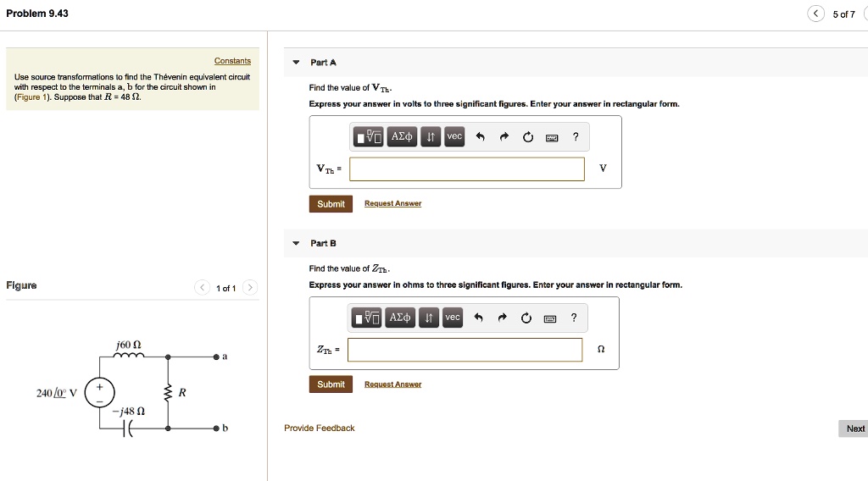The image size is (868, 481).
Task: Redo the edit in Part B toolbar
Action: point(502,318)
